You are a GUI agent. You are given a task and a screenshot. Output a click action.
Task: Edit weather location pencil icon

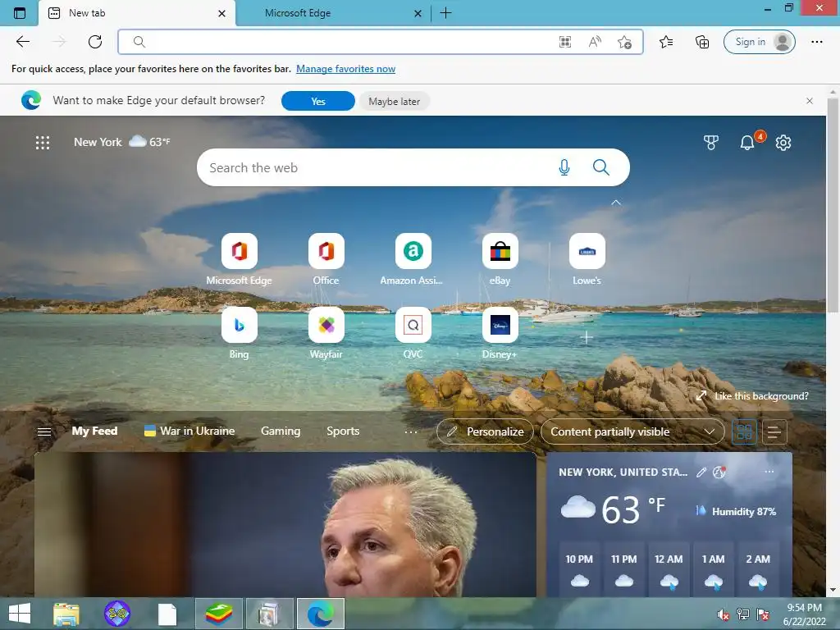701,472
